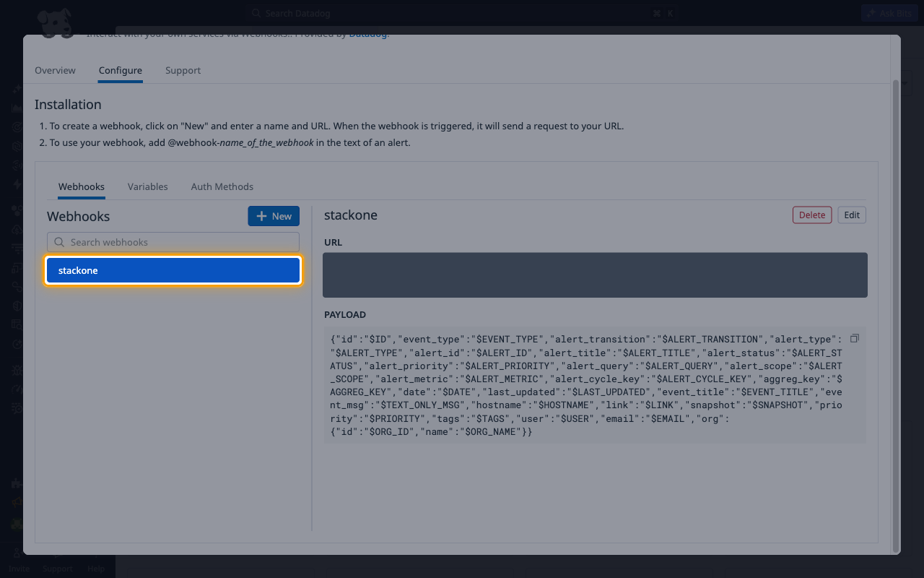Select the stackone webhook in the list
The height and width of the screenshot is (578, 924).
click(173, 271)
